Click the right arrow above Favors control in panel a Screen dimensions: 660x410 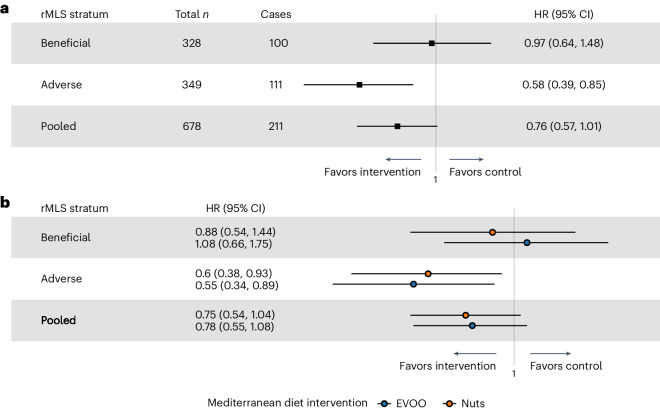point(466,159)
